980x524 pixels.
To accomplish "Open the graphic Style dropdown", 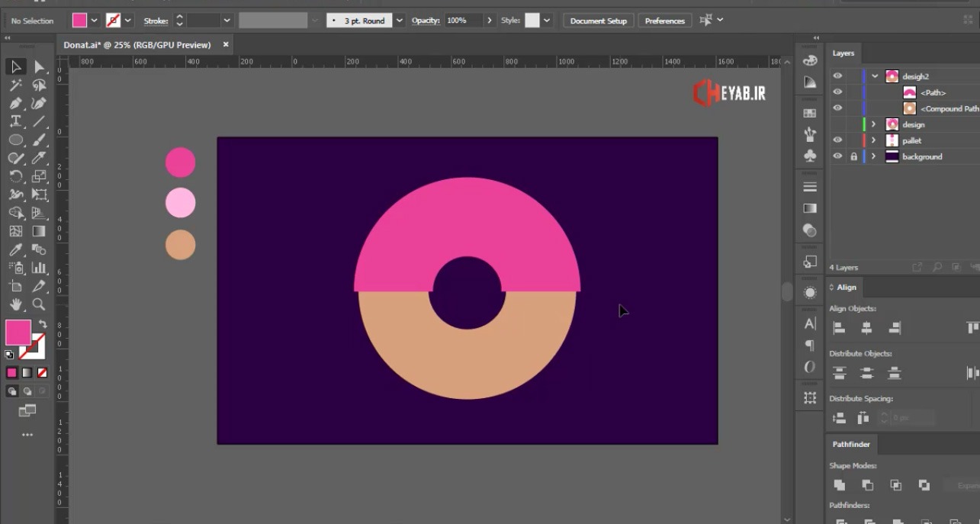I will point(546,21).
